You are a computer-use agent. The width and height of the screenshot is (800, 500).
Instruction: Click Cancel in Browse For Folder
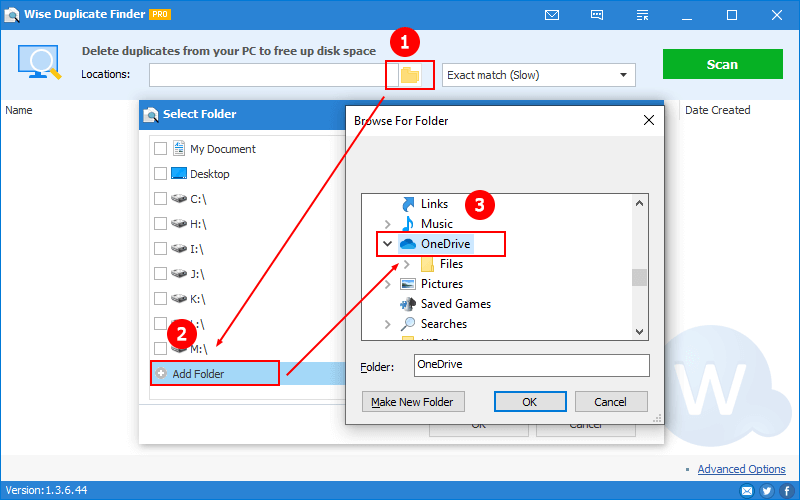(x=611, y=402)
